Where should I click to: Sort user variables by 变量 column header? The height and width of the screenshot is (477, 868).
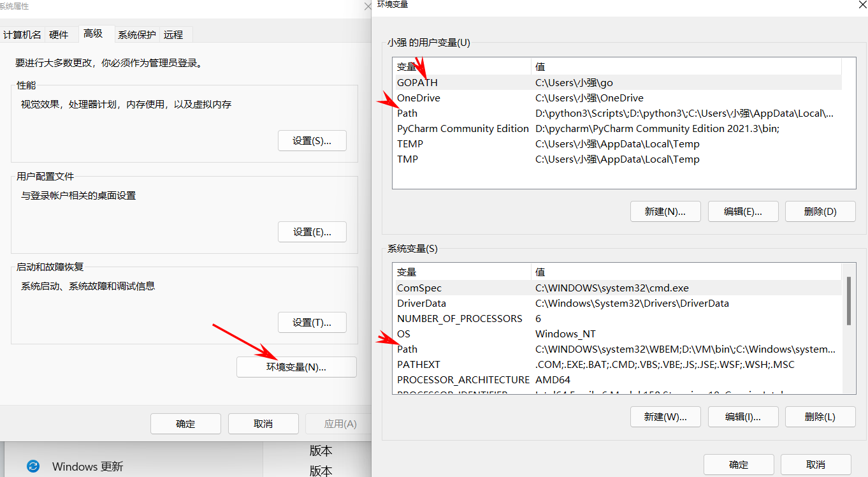(462, 66)
